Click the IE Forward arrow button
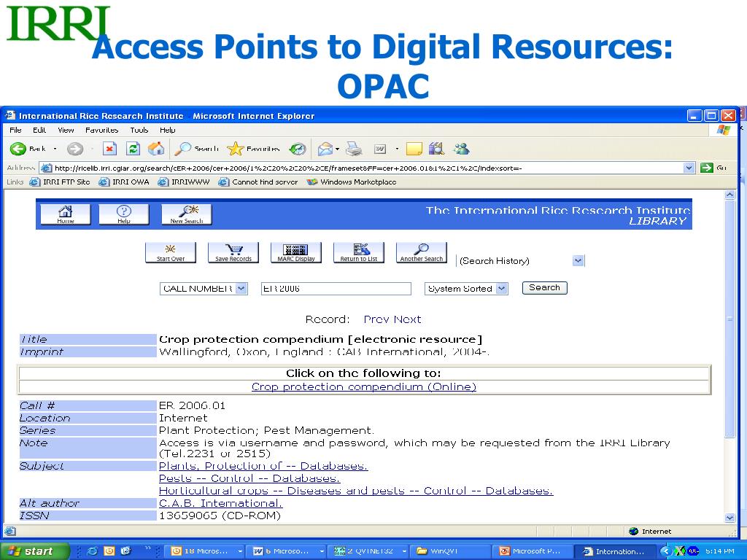The height and width of the screenshot is (560, 747). tap(75, 149)
